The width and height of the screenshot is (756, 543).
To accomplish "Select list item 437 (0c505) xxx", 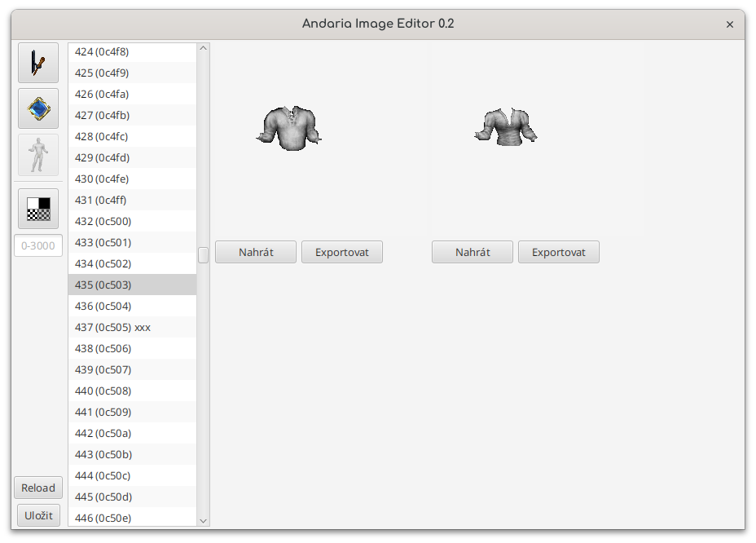I will (x=132, y=327).
